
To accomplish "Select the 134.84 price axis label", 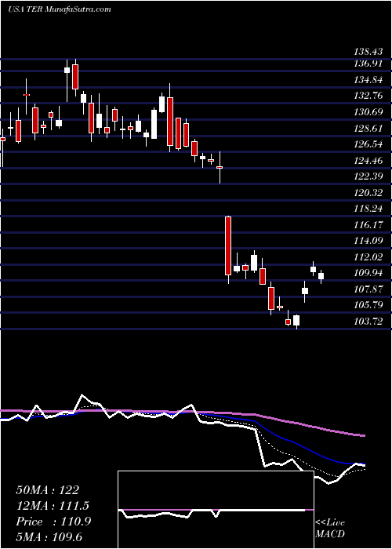I will tap(368, 80).
